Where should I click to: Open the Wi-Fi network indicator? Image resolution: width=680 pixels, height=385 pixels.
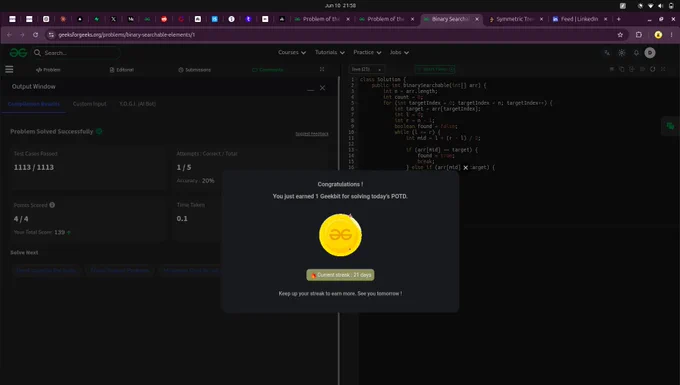[651, 6]
